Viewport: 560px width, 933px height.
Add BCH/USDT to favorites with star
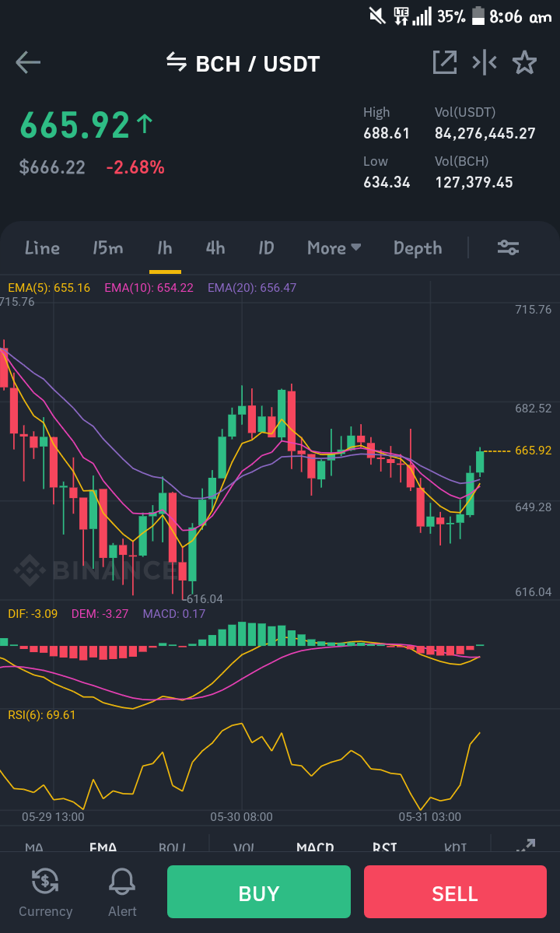tap(524, 62)
